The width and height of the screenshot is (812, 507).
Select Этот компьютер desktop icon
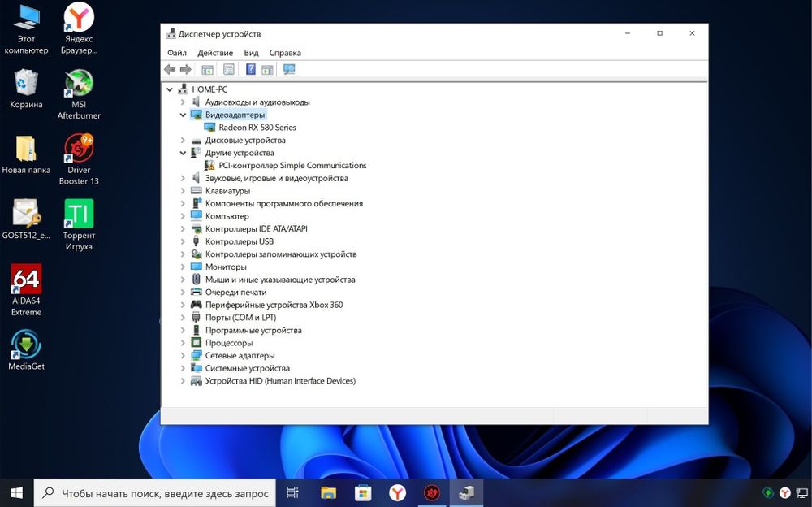click(27, 28)
